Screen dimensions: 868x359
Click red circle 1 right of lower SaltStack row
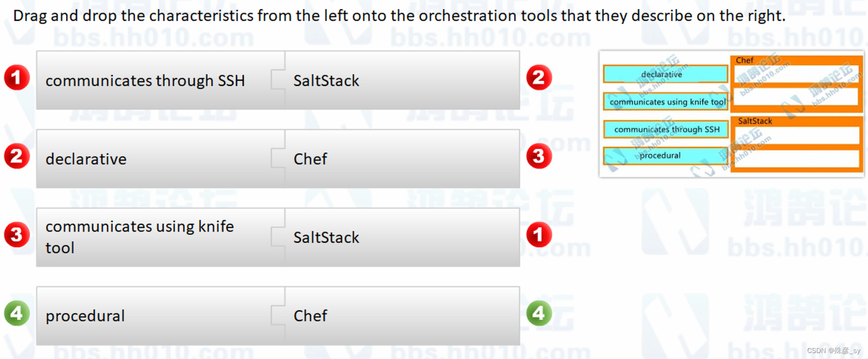539,235
